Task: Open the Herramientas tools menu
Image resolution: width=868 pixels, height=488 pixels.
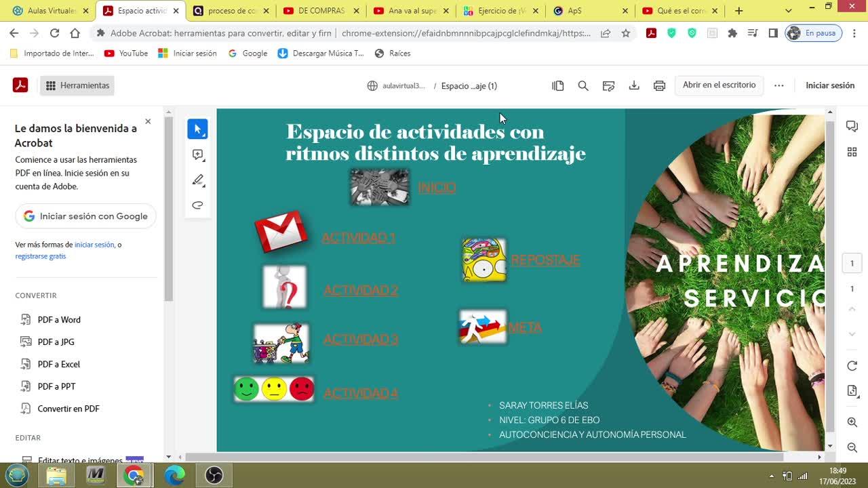Action: 77,85
